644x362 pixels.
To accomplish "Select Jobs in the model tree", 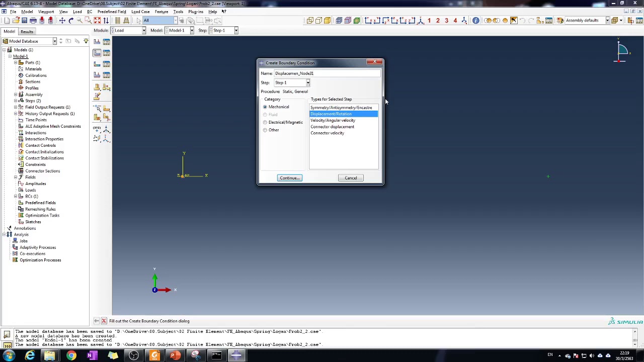I will [x=23, y=241].
